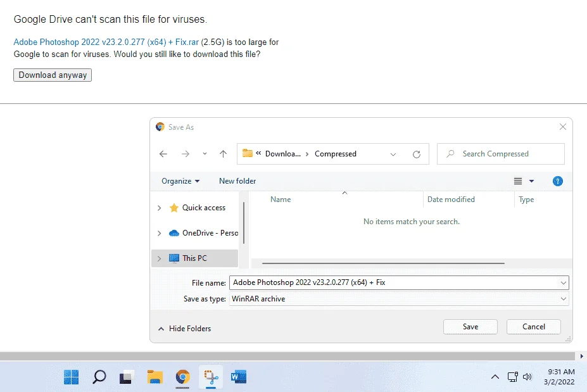Click the folder icon in address bar

[248, 153]
